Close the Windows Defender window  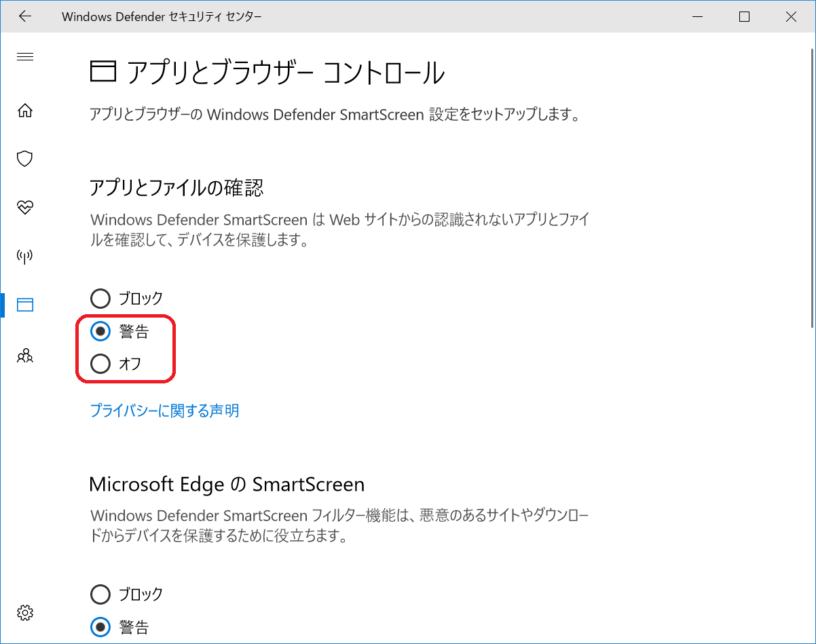(791, 17)
